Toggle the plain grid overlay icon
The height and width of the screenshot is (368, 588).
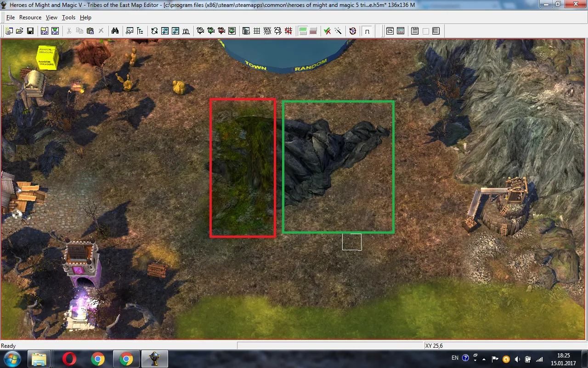(257, 31)
